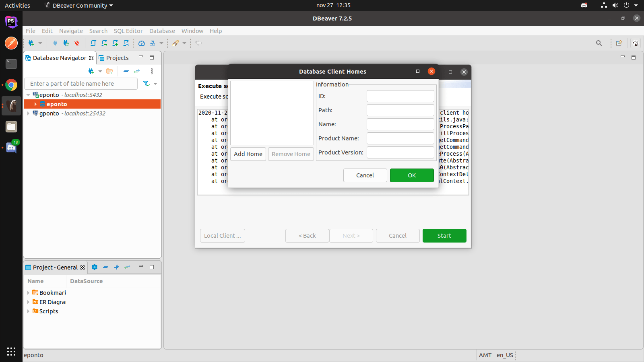644x362 pixels.
Task: Open dropdown beside Navigator new connection icon
Action: [100, 71]
